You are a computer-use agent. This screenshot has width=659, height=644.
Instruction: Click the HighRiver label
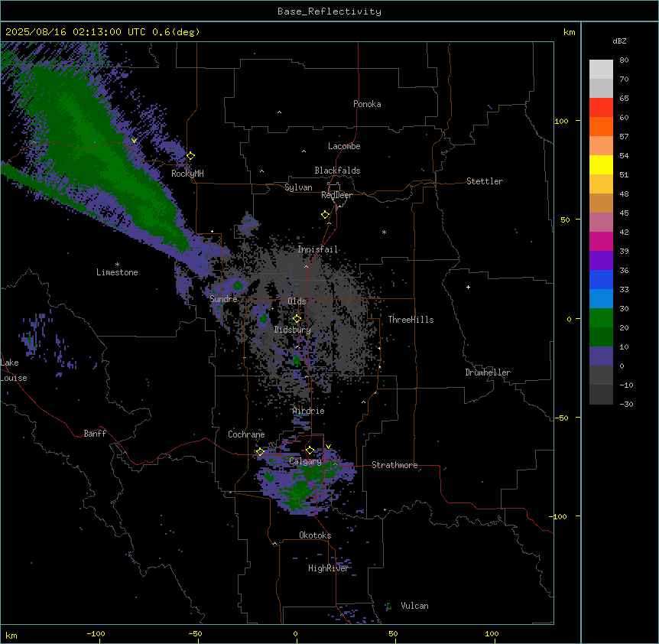328,568
